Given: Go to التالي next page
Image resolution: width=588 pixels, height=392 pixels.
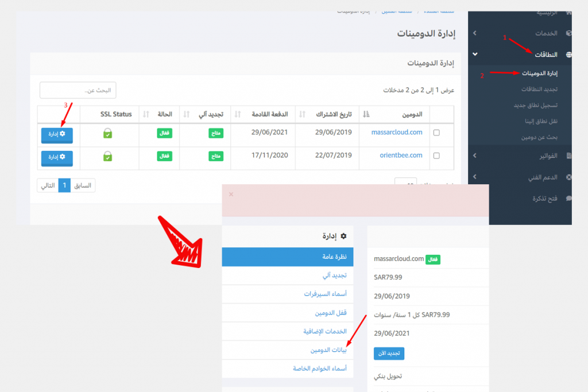Looking at the screenshot, I should click(x=48, y=185).
